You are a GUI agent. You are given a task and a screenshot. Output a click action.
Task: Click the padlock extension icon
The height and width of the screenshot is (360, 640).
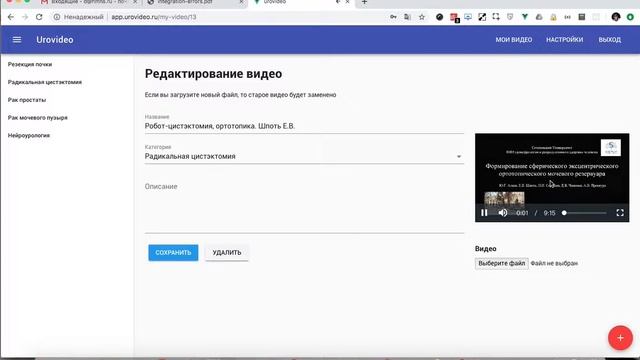[553, 17]
